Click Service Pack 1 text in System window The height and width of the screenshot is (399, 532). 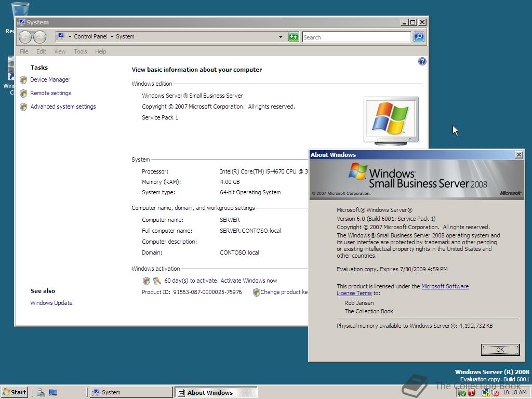point(160,117)
